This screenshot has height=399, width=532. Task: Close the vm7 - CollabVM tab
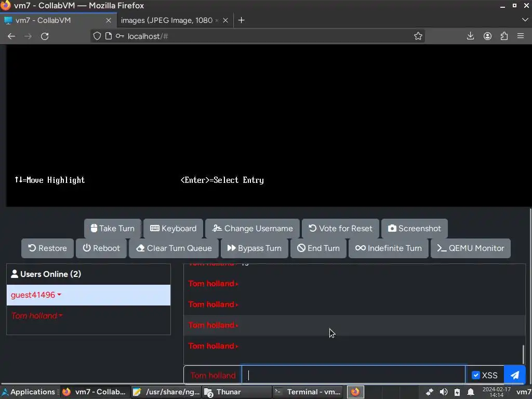(109, 20)
